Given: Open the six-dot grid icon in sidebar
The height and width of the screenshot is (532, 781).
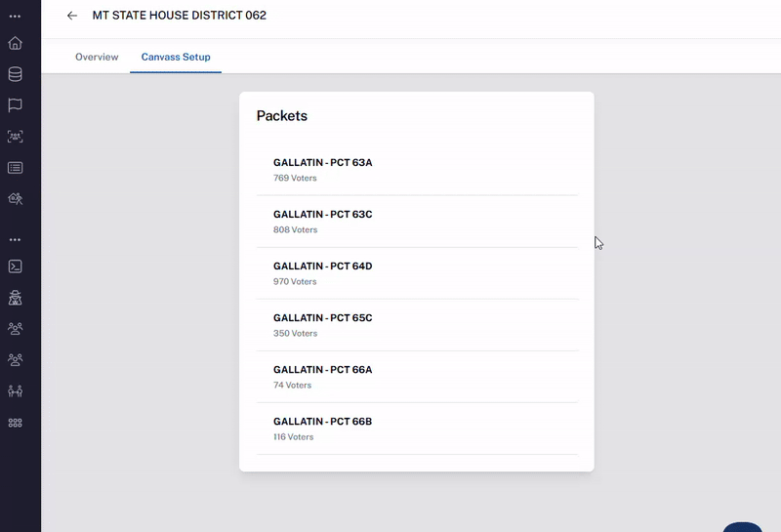Looking at the screenshot, I should point(15,423).
